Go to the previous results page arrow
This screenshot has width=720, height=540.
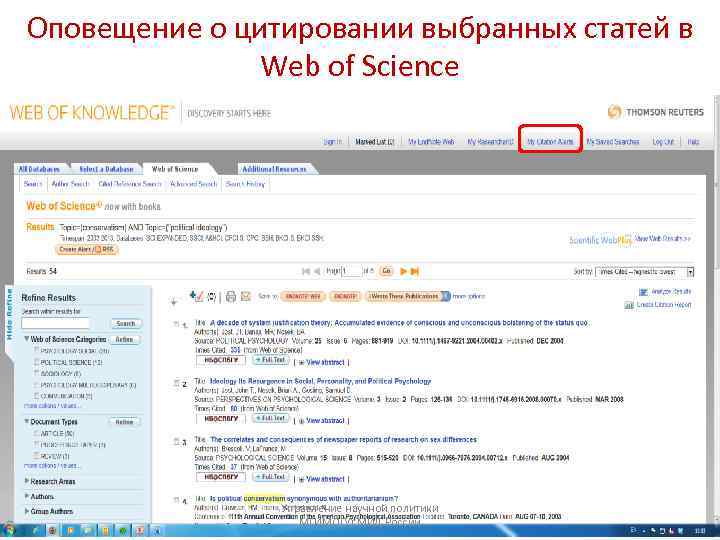[x=316, y=271]
